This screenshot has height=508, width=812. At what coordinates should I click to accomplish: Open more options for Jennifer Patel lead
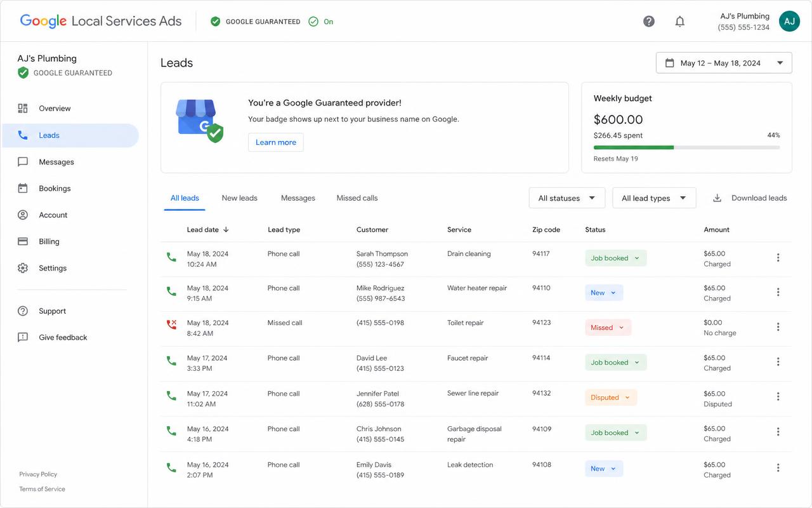click(x=778, y=397)
